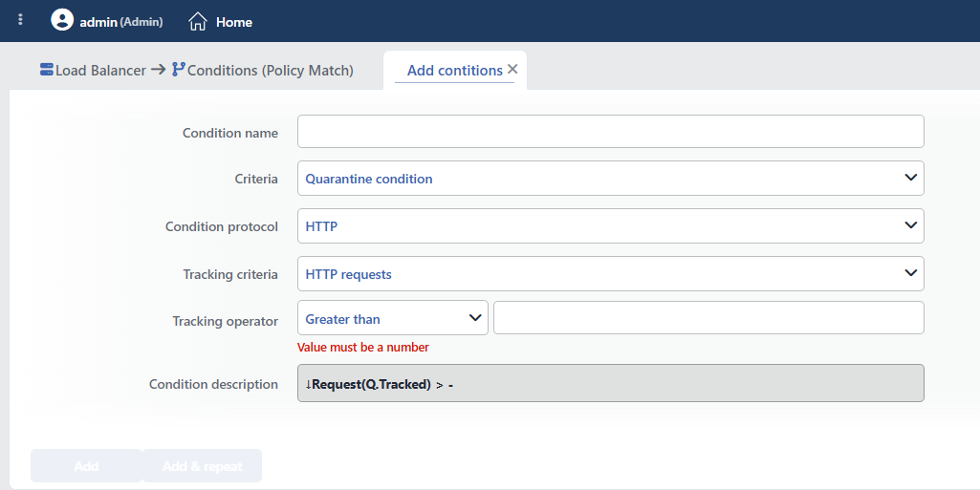
Task: Click the Tracking operator label
Action: point(226,322)
